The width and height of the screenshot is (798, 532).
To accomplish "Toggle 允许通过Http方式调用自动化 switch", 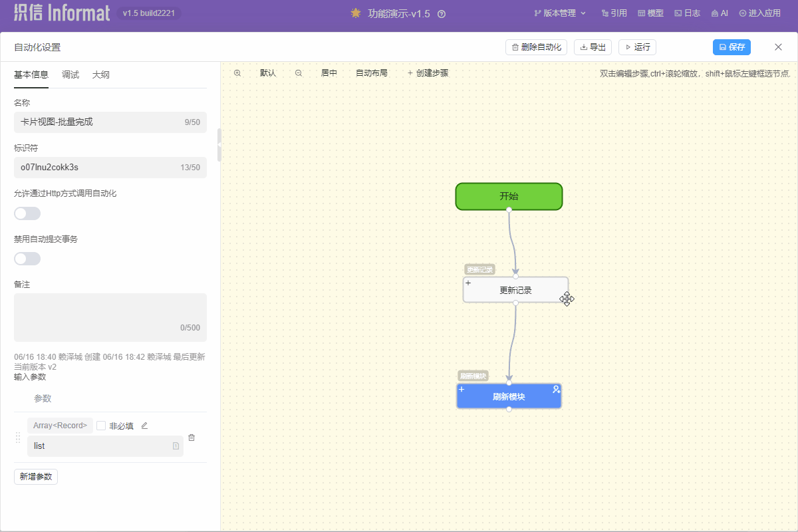I will coord(27,213).
